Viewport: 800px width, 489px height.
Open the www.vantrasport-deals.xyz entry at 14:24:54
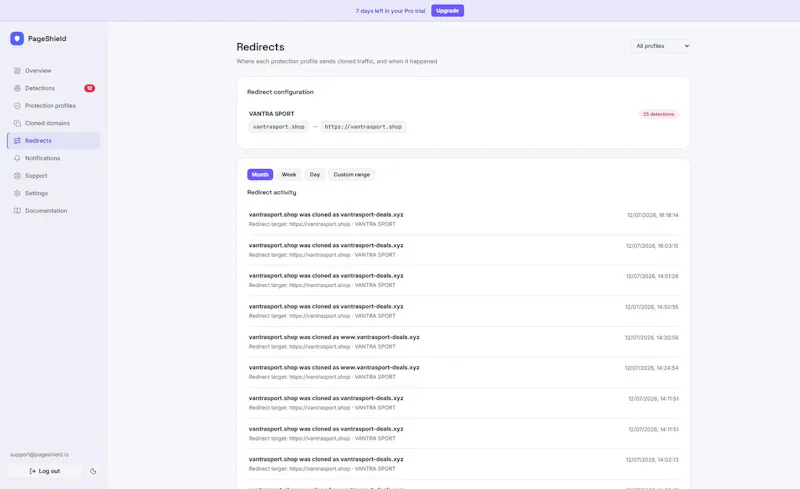click(x=463, y=372)
